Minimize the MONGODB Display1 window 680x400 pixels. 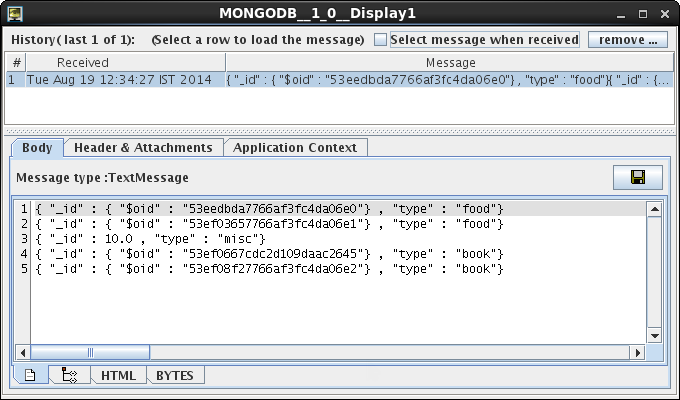click(x=621, y=15)
